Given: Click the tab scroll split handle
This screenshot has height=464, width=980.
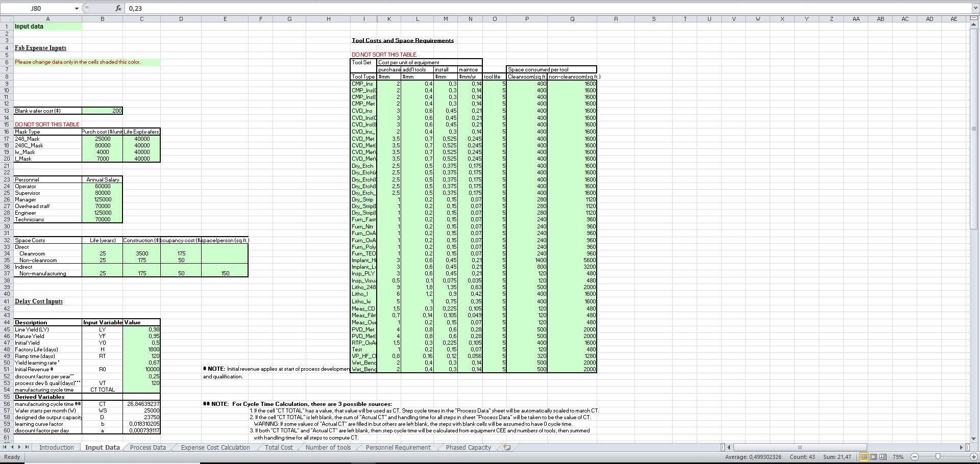Looking at the screenshot, I should 722,448.
